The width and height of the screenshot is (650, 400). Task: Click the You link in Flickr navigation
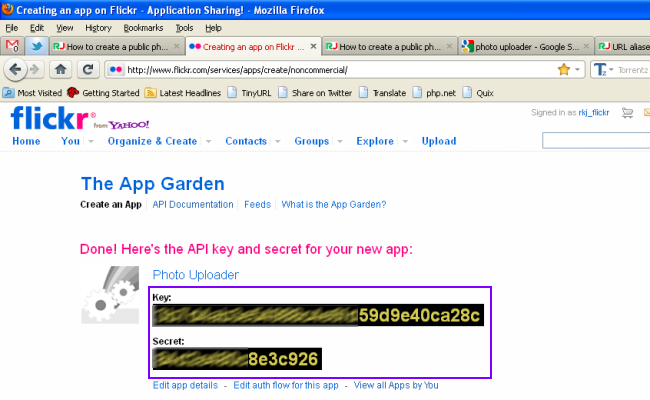[x=70, y=141]
